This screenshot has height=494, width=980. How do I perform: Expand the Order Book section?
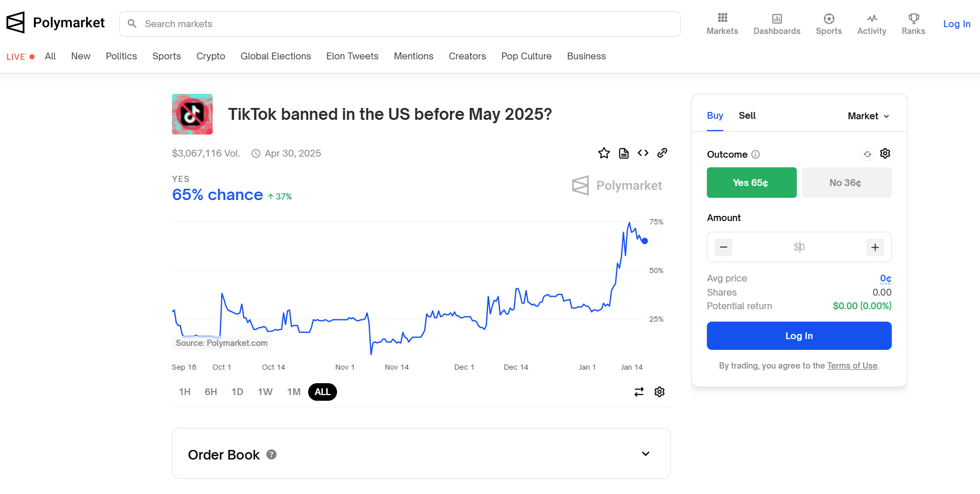421,454
